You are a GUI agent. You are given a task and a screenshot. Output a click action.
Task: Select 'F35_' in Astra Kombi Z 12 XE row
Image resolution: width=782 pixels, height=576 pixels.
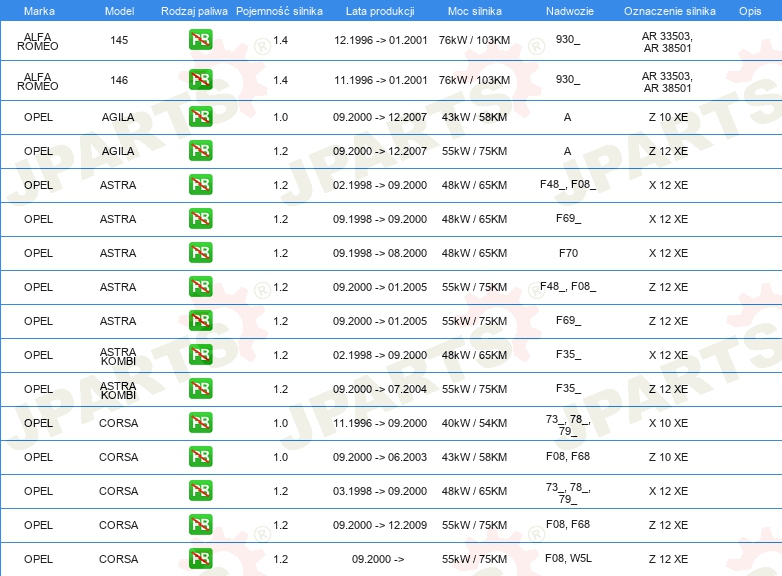[569, 388]
